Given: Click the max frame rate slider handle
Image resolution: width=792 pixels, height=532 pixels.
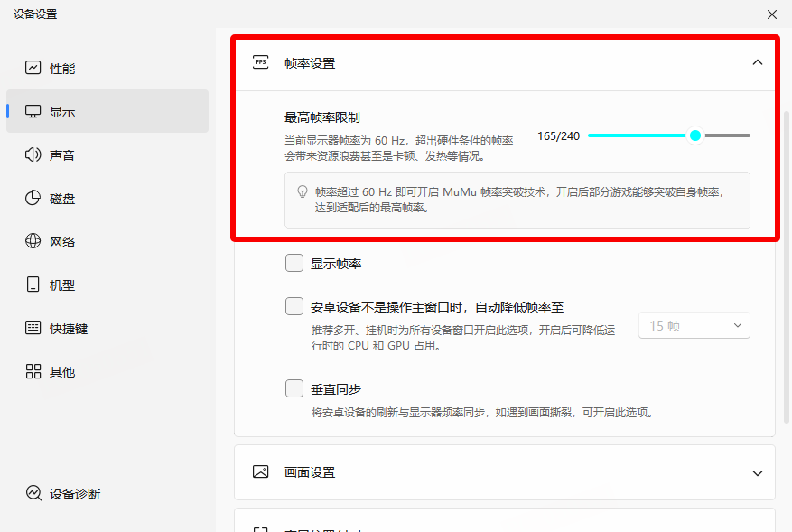Looking at the screenshot, I should (695, 135).
